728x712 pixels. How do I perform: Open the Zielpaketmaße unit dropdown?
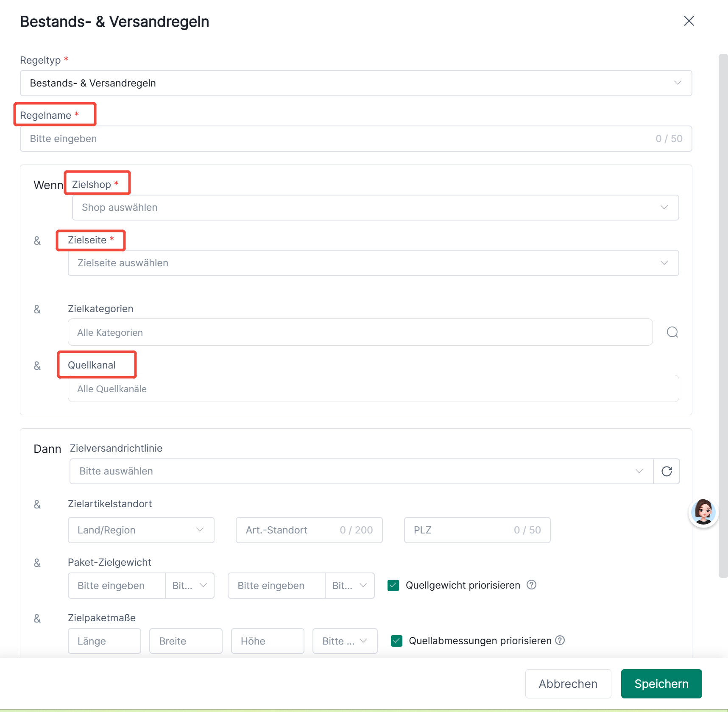click(345, 641)
